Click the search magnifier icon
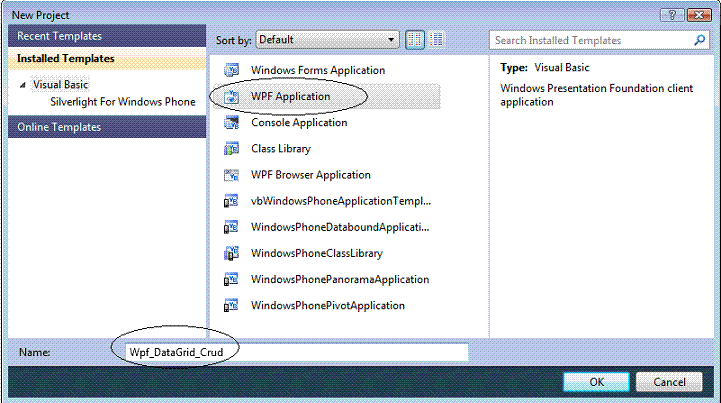Viewport: 721px width, 403px height. pos(701,40)
